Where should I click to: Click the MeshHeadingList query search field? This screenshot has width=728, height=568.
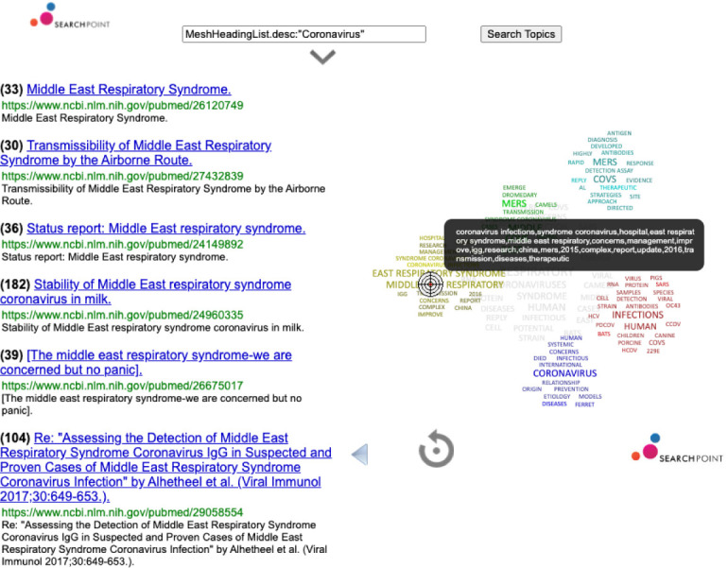[304, 34]
